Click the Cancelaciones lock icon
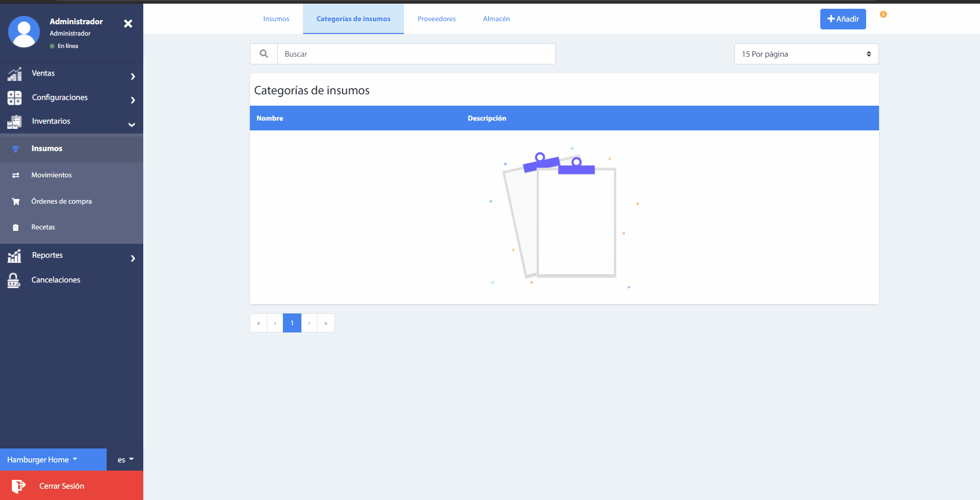This screenshot has width=980, height=500. [x=14, y=280]
